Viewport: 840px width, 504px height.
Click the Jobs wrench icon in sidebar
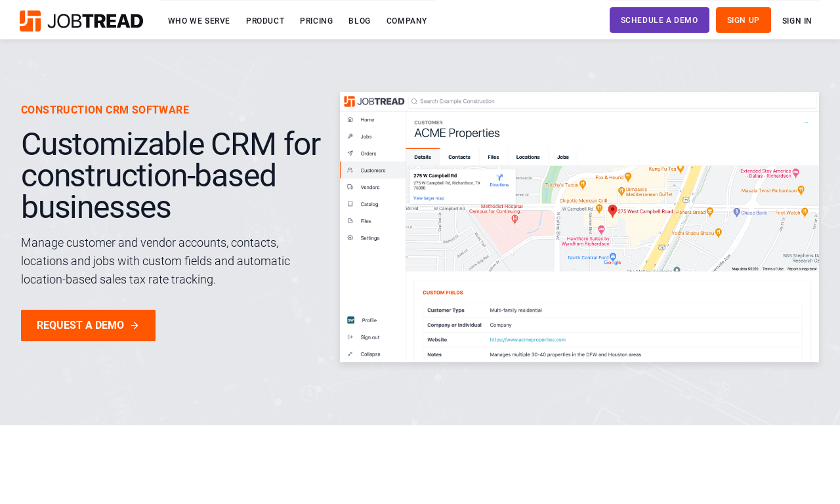pyautogui.click(x=350, y=136)
